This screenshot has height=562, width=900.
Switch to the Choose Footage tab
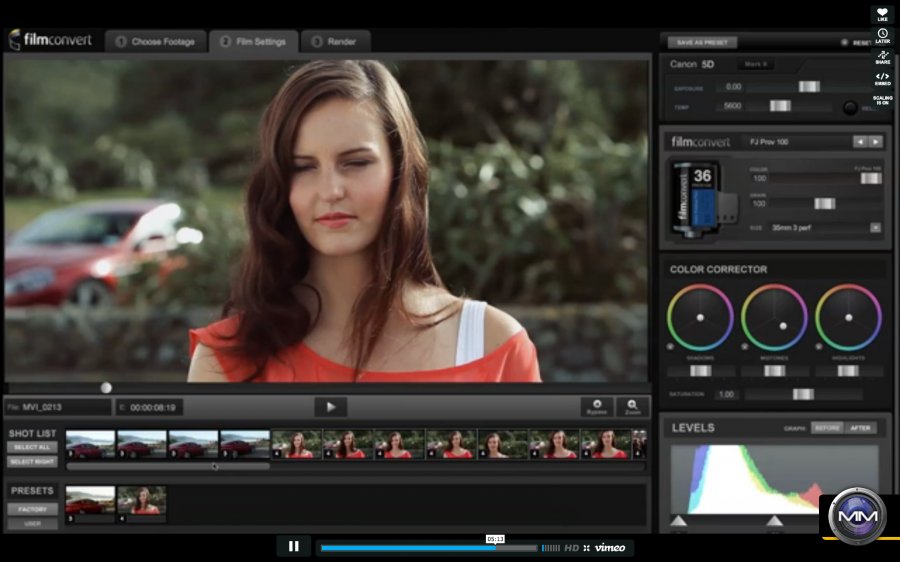[156, 42]
